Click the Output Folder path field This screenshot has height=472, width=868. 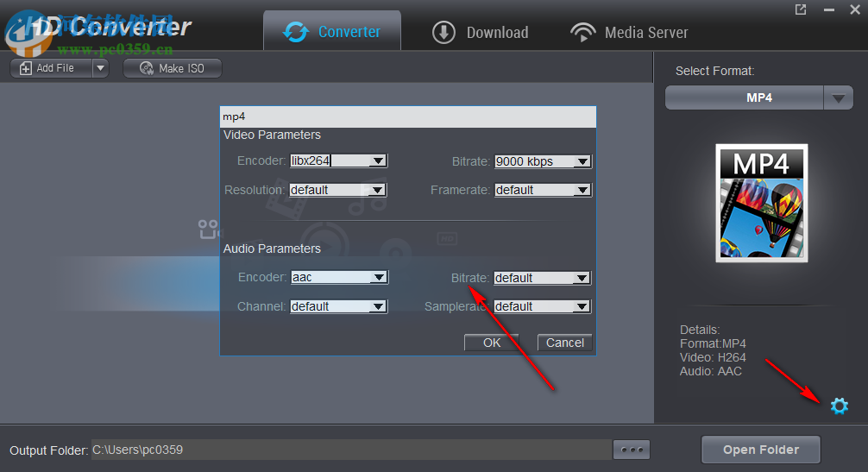[351, 450]
